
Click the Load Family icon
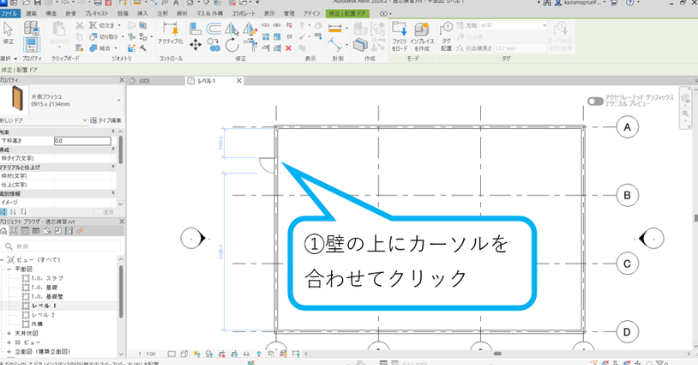(399, 29)
